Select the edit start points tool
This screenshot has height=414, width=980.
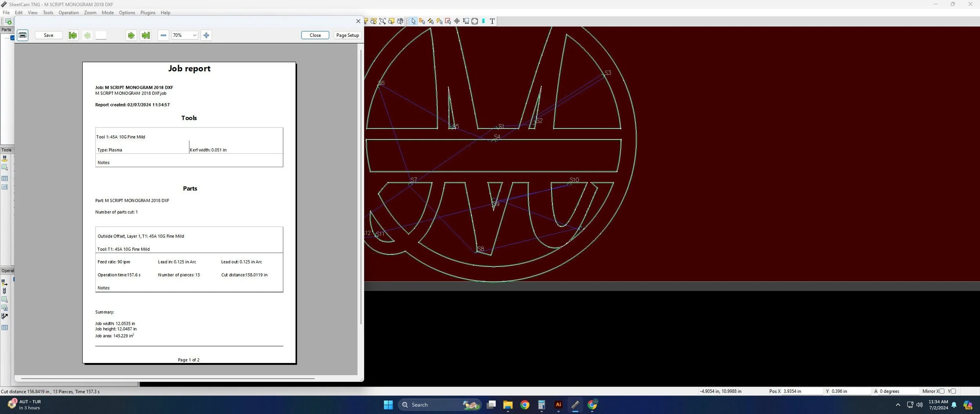(422, 21)
